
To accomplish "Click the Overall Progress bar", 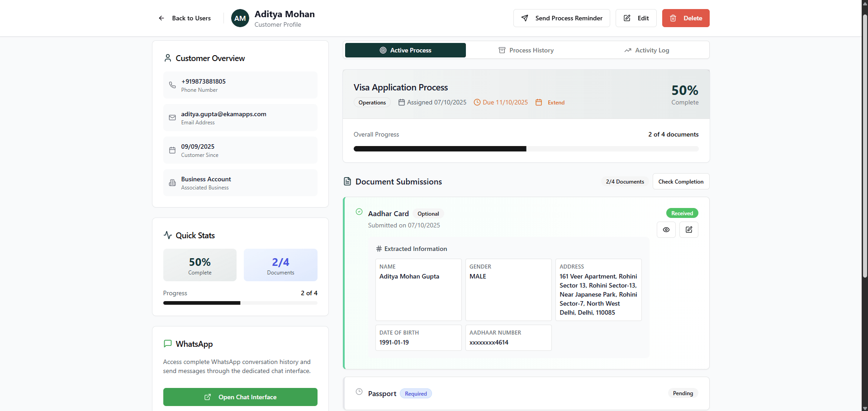I will point(526,149).
